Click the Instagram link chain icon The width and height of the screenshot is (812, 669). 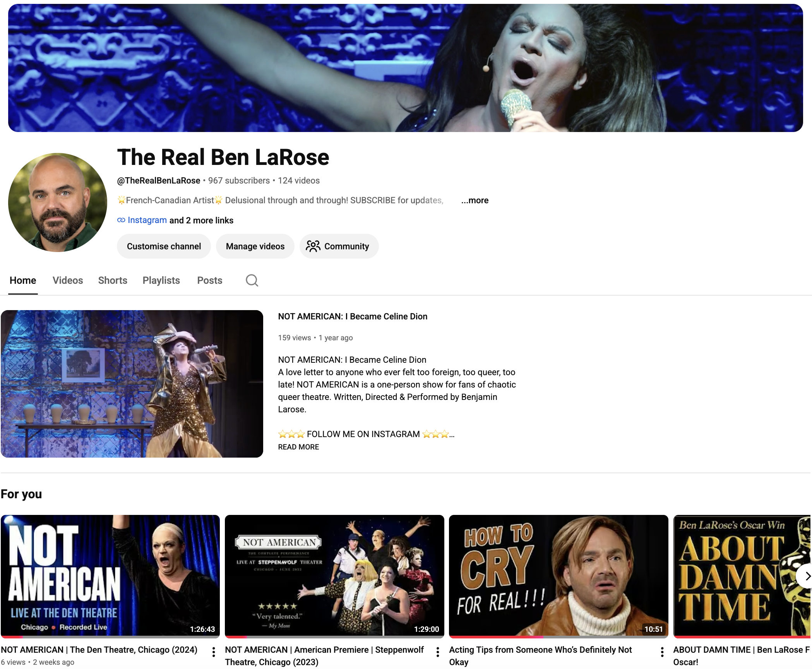coord(121,220)
